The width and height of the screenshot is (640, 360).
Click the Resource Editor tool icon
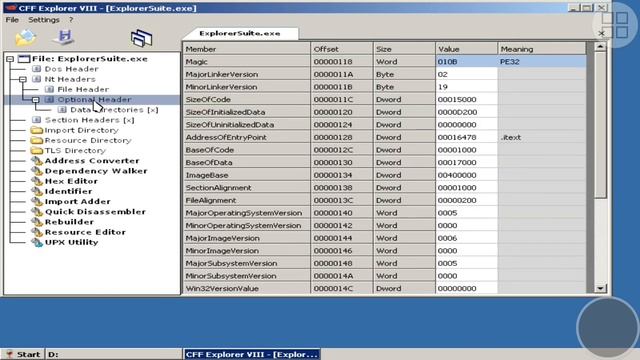tap(37, 232)
